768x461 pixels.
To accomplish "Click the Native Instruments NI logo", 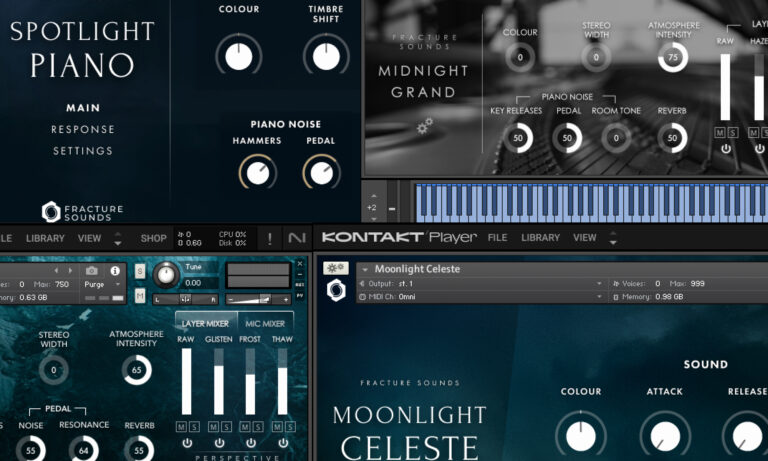I will click(297, 239).
